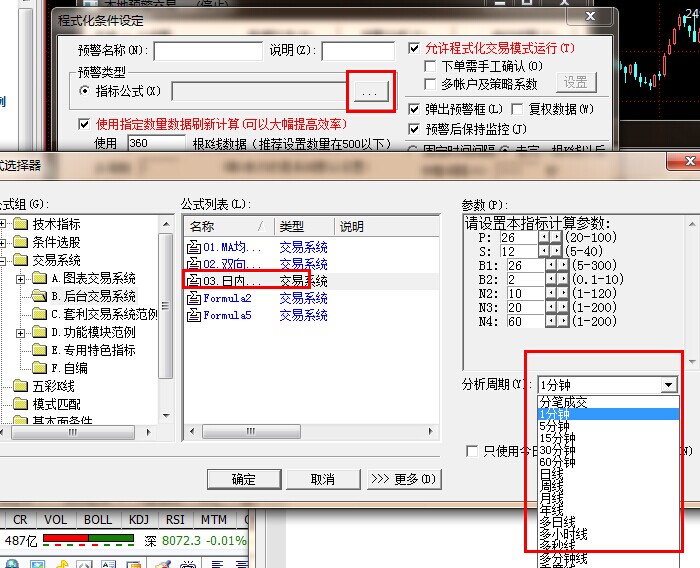Choose 15分钟 period option
Screen dimensions: 700x568
(x=608, y=438)
